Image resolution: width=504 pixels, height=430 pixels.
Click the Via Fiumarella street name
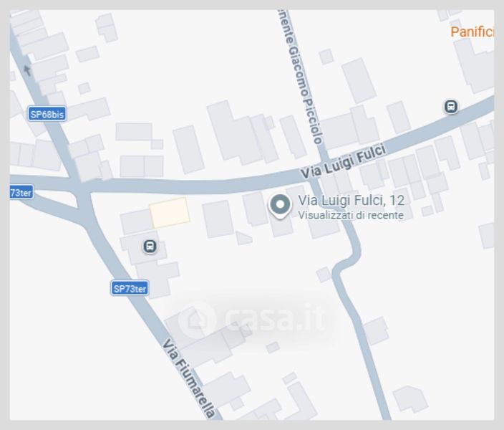(x=188, y=378)
